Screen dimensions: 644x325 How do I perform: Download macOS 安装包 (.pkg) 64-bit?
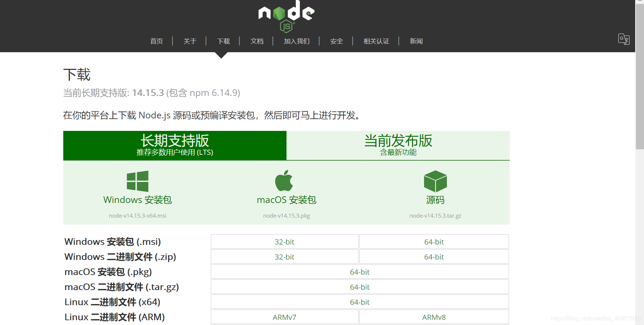(360, 272)
